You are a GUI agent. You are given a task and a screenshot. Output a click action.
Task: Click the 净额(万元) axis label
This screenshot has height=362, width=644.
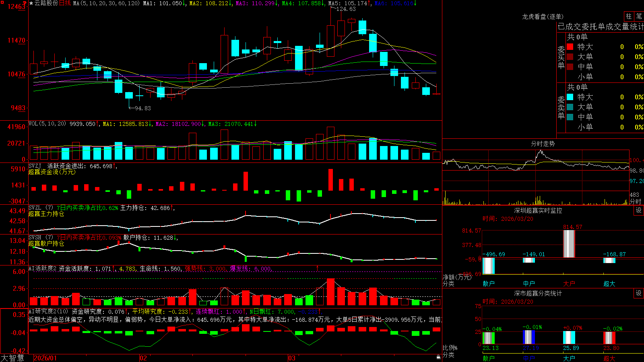point(457,277)
